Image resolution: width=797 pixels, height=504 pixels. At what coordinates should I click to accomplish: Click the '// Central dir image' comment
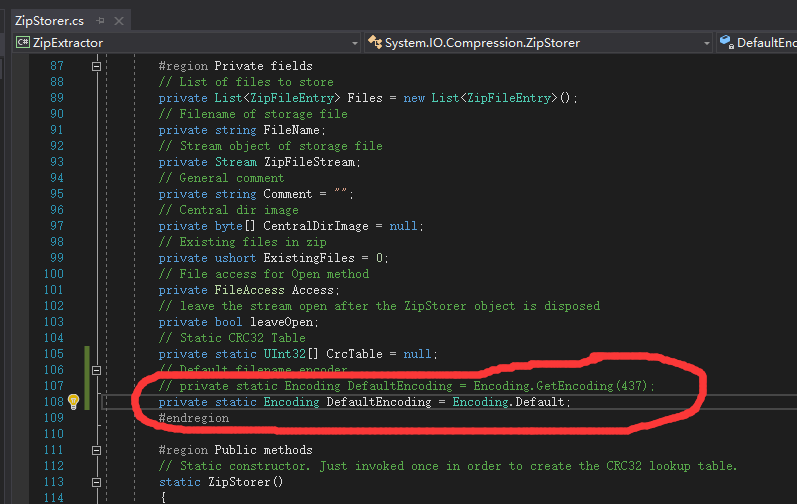(229, 210)
